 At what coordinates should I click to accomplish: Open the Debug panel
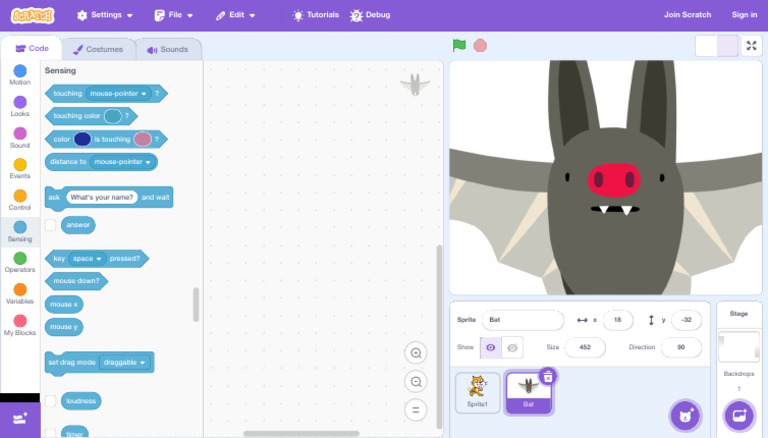coord(370,15)
